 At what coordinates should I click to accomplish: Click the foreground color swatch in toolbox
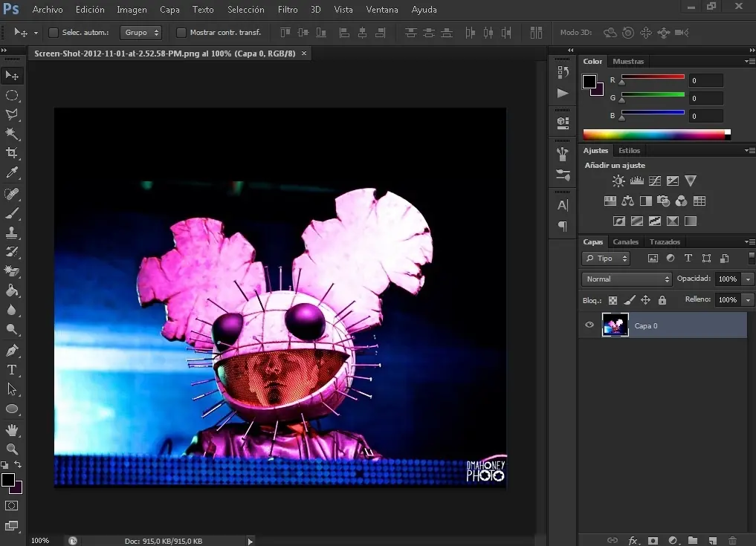pos(7,480)
